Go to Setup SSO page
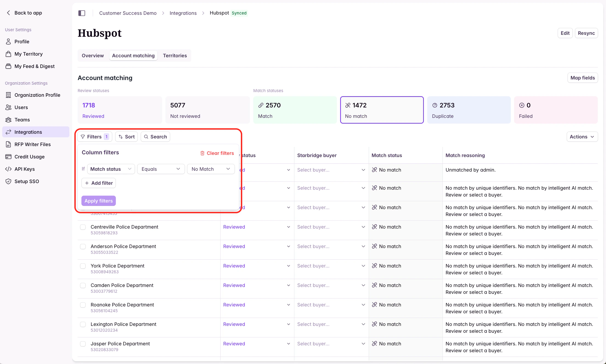Viewport: 606px width, 364px height. pyautogui.click(x=27, y=181)
